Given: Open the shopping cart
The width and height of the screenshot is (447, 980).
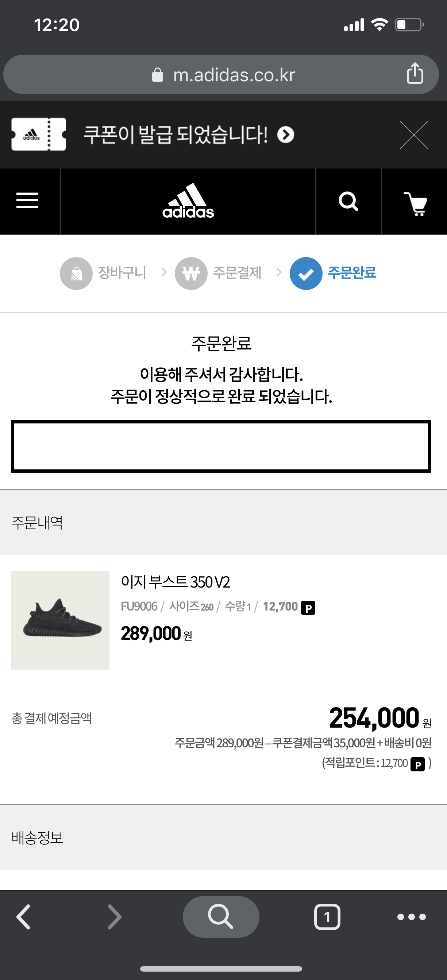Looking at the screenshot, I should click(x=415, y=203).
